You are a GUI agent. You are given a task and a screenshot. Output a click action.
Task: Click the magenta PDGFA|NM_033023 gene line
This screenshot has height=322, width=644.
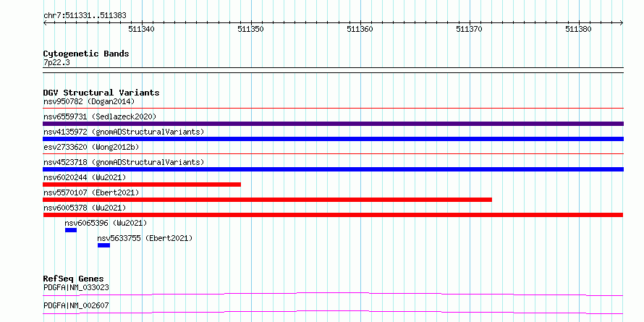(333, 294)
